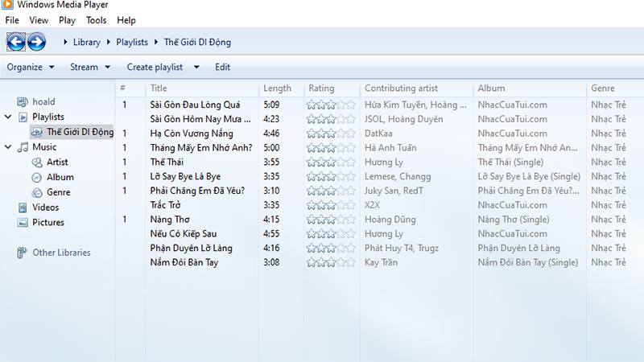Select Album under Music in sidebar
This screenshot has height=362, width=644.
60,177
